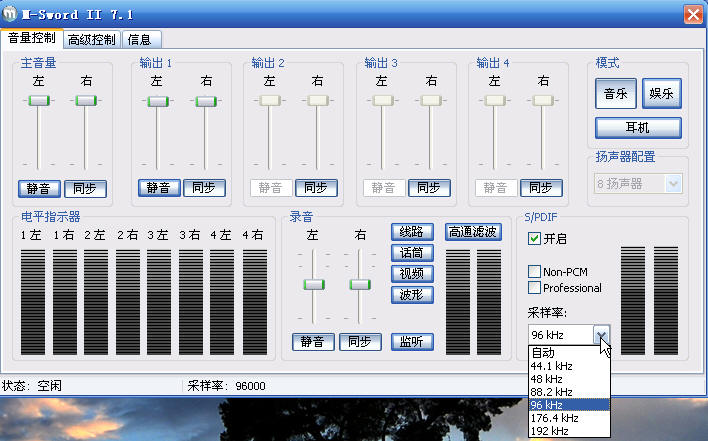Uncheck the S/PDIF 开启 checkbox
This screenshot has width=708, height=441.
pos(534,238)
